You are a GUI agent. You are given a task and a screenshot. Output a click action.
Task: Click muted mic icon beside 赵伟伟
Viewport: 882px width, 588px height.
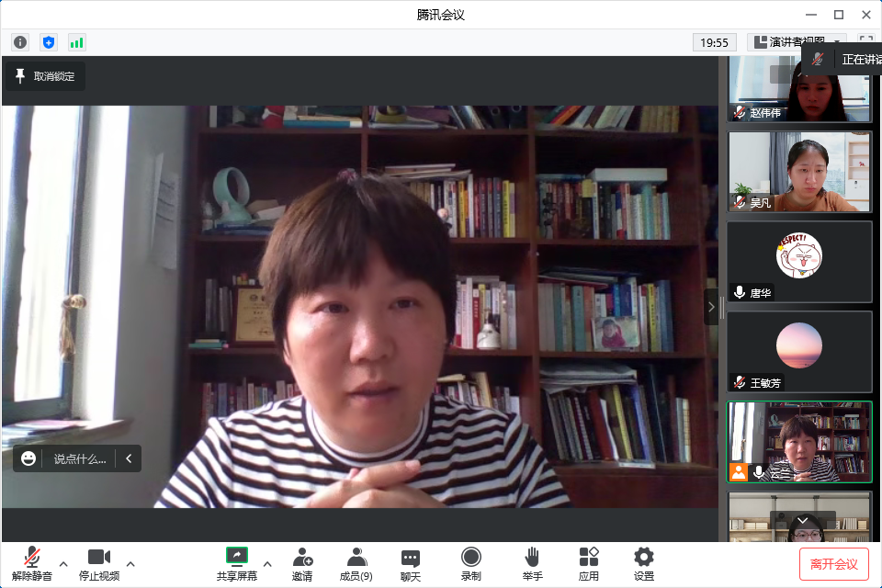click(740, 112)
